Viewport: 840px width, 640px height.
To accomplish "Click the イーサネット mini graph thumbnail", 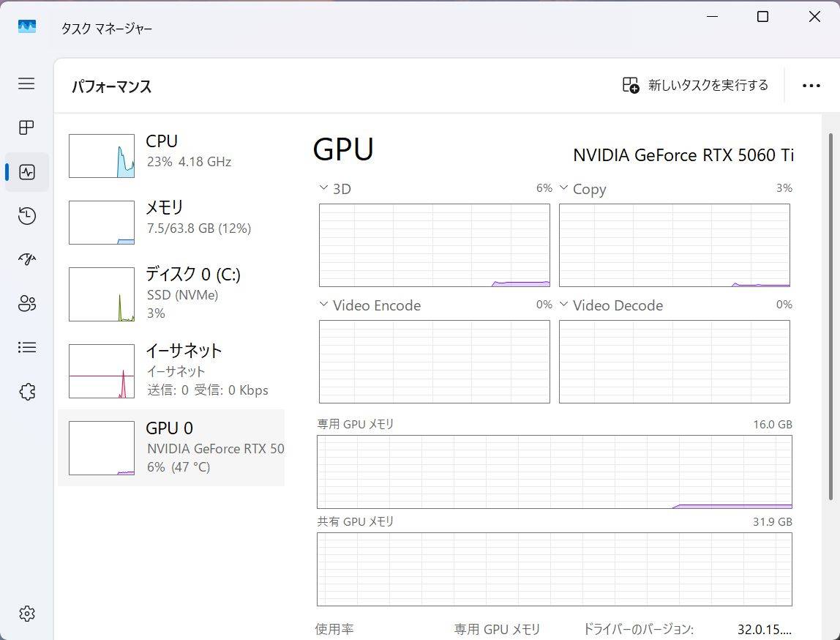I will point(102,371).
